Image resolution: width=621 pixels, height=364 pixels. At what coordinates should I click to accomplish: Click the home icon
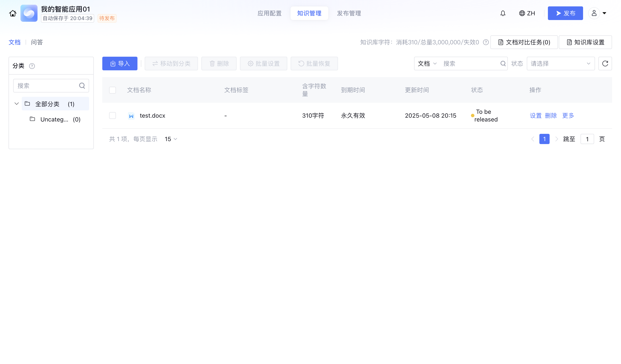pyautogui.click(x=13, y=13)
